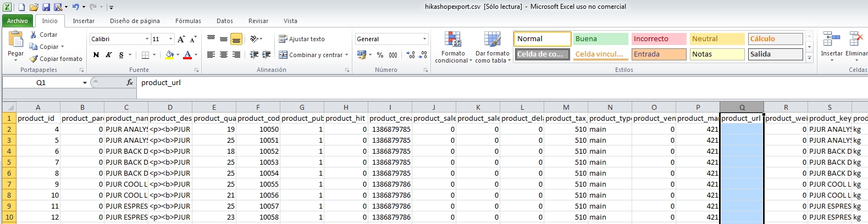Click the Save icon in quick access toolbar
The image size is (868, 224).
[x=46, y=7]
